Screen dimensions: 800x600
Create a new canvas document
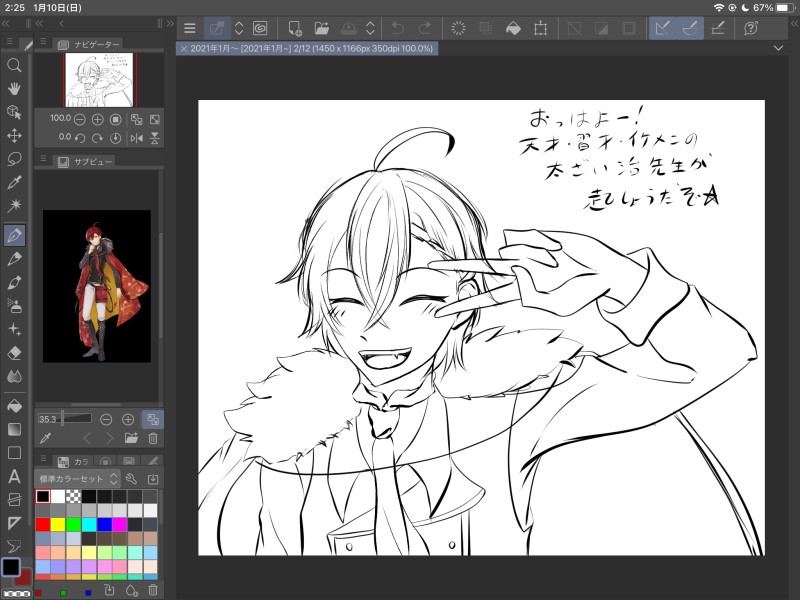pyautogui.click(x=295, y=28)
